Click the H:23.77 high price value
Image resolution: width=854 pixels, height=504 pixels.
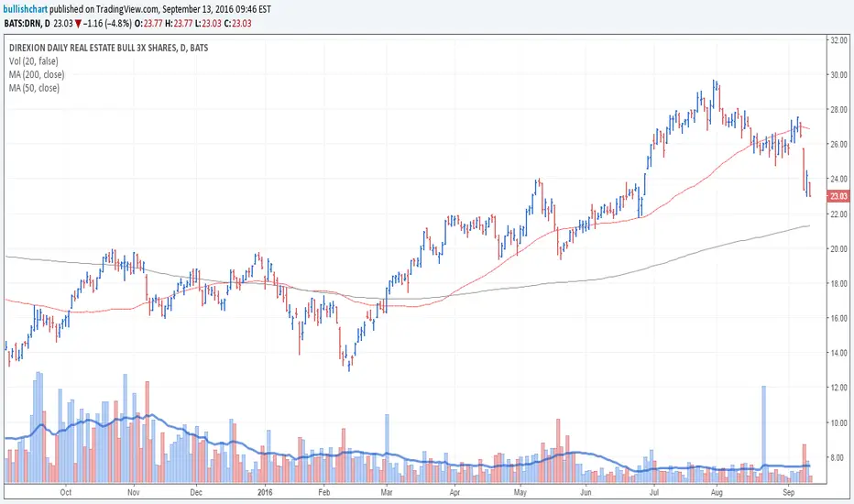[181, 24]
